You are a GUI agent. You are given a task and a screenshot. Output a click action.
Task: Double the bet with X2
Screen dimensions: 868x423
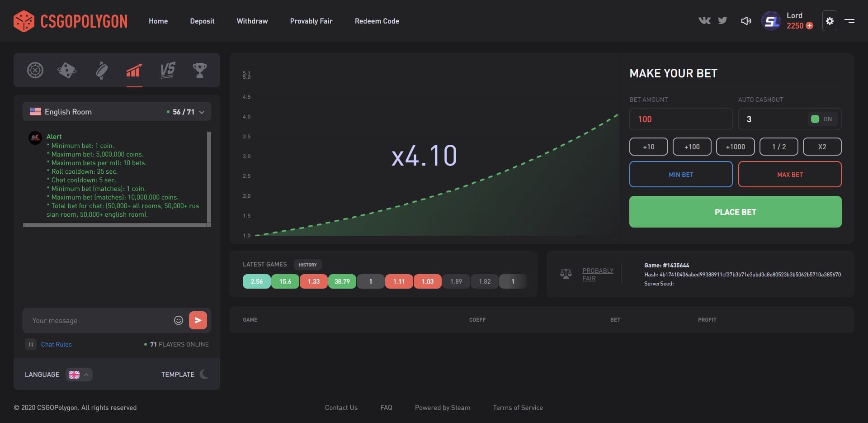822,147
